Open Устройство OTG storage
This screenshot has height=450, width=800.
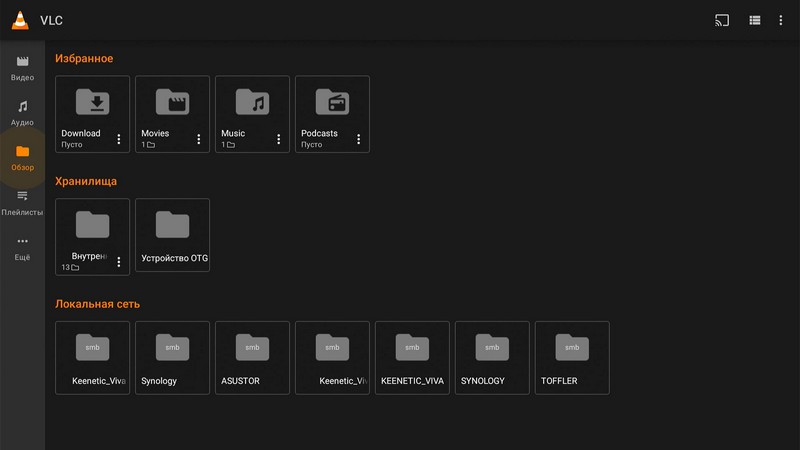[172, 235]
